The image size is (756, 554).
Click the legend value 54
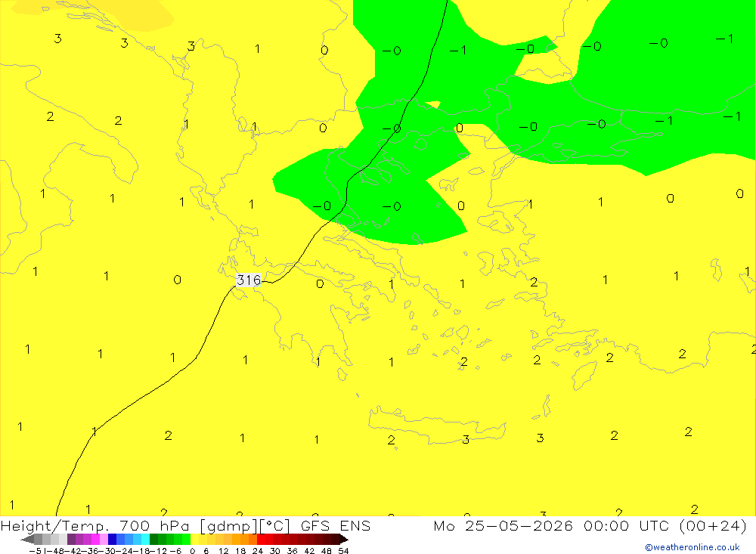(x=343, y=551)
